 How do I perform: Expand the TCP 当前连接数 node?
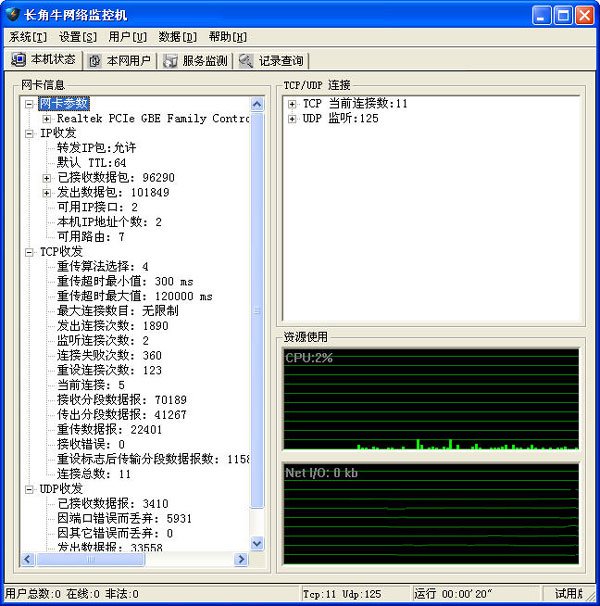point(292,104)
